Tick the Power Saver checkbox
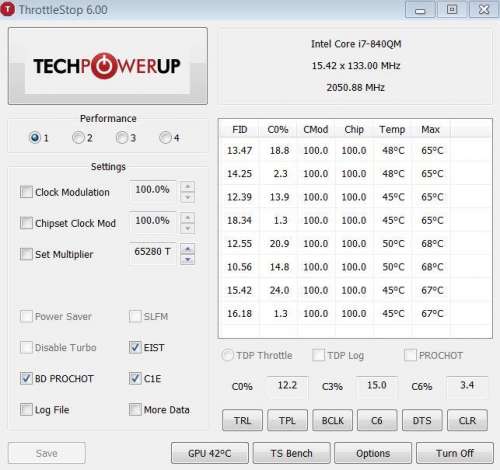 point(26,316)
